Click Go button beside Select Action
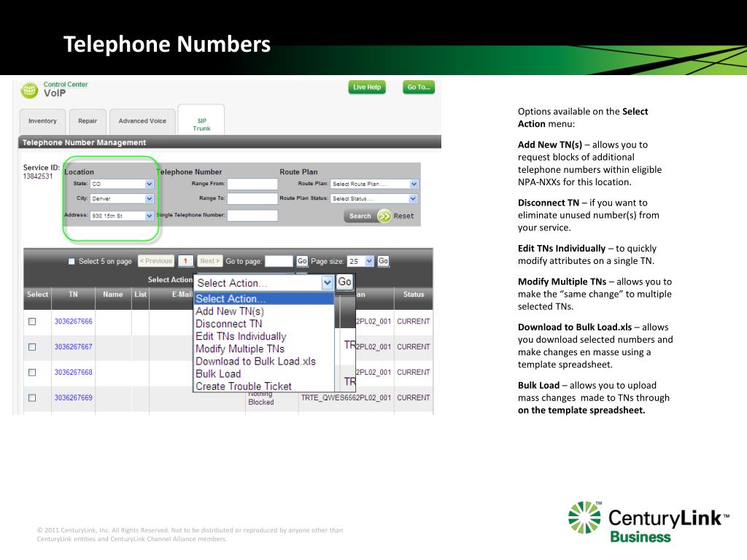This screenshot has width=747, height=560. [x=344, y=282]
